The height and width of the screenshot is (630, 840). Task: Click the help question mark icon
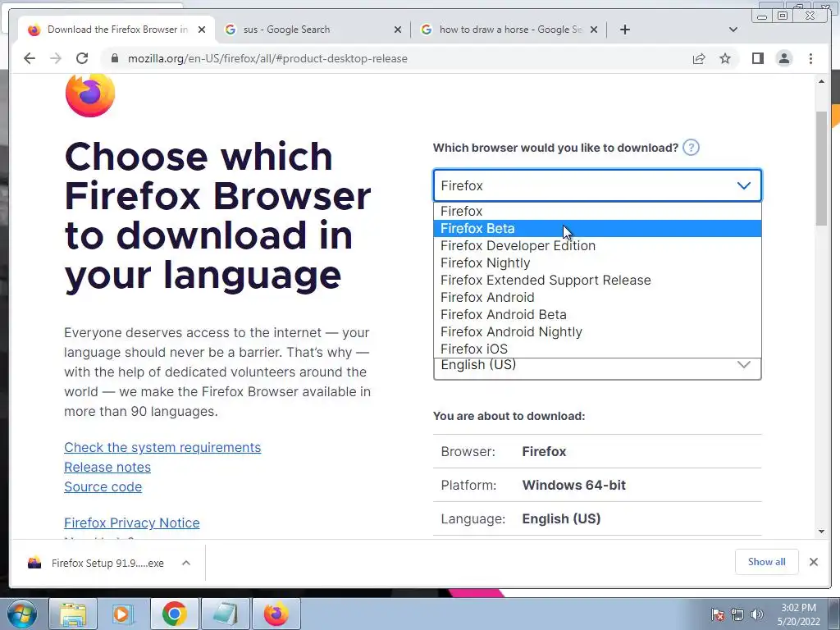coord(691,148)
